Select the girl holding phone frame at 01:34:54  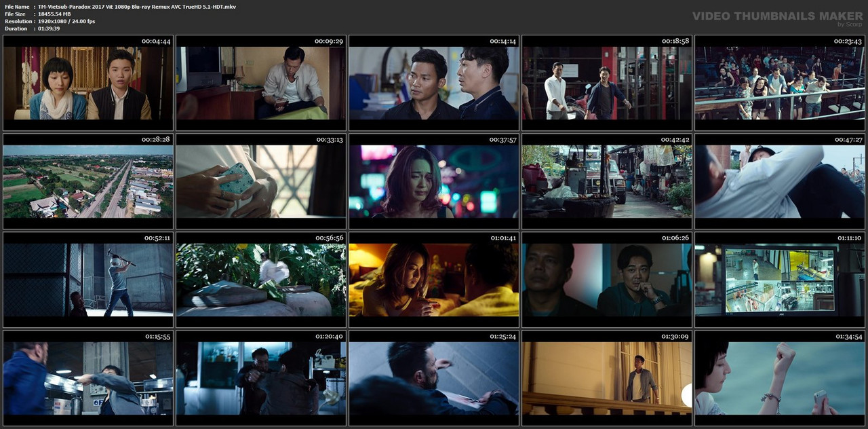[780, 378]
